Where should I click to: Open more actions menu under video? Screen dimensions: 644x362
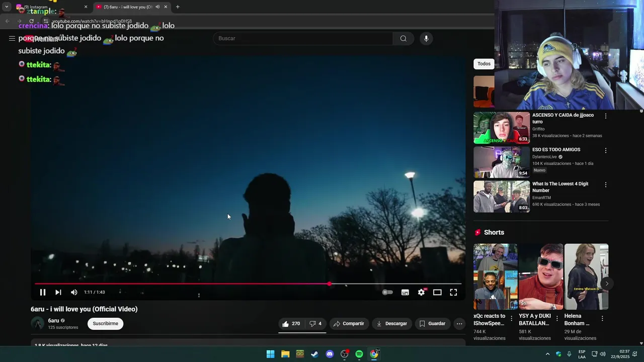point(459,324)
